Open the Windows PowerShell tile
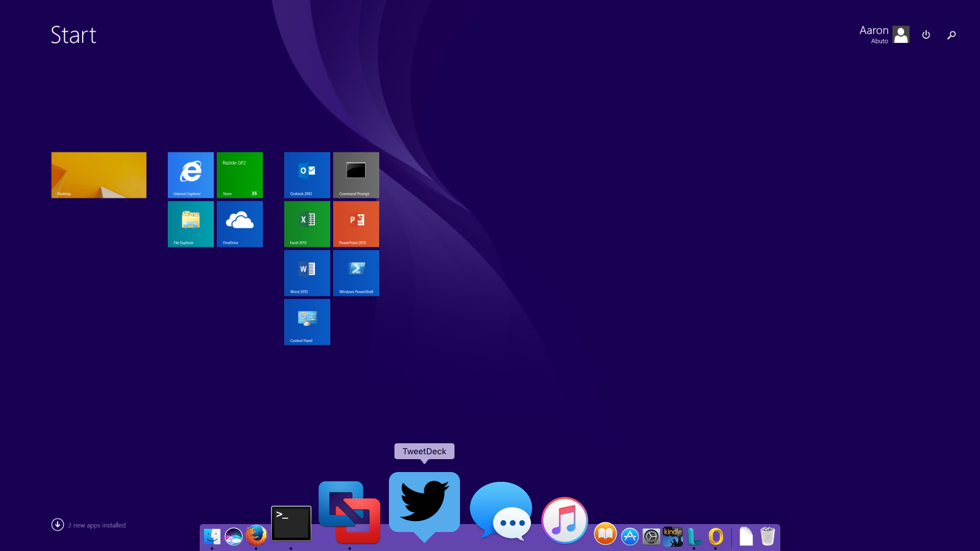The width and height of the screenshot is (980, 551). pyautogui.click(x=356, y=273)
